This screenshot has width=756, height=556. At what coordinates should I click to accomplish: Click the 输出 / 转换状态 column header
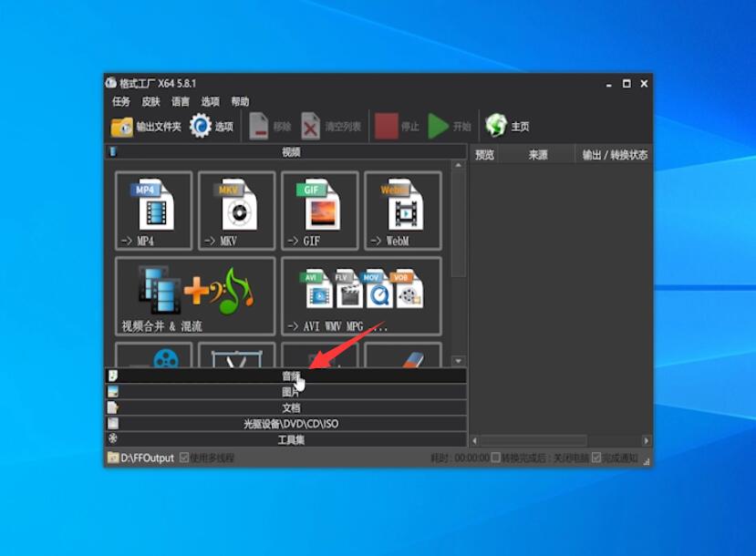pos(615,155)
